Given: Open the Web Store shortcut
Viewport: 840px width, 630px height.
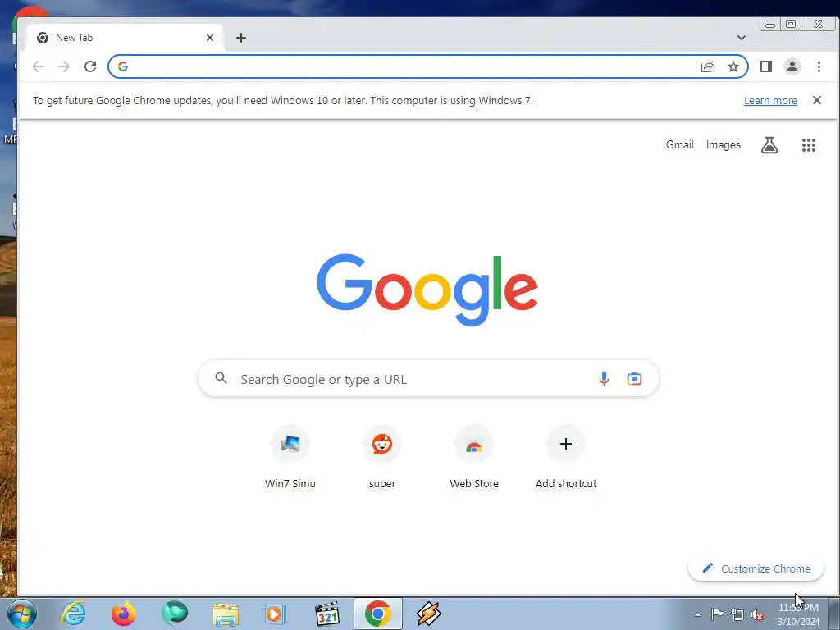Looking at the screenshot, I should (x=474, y=456).
